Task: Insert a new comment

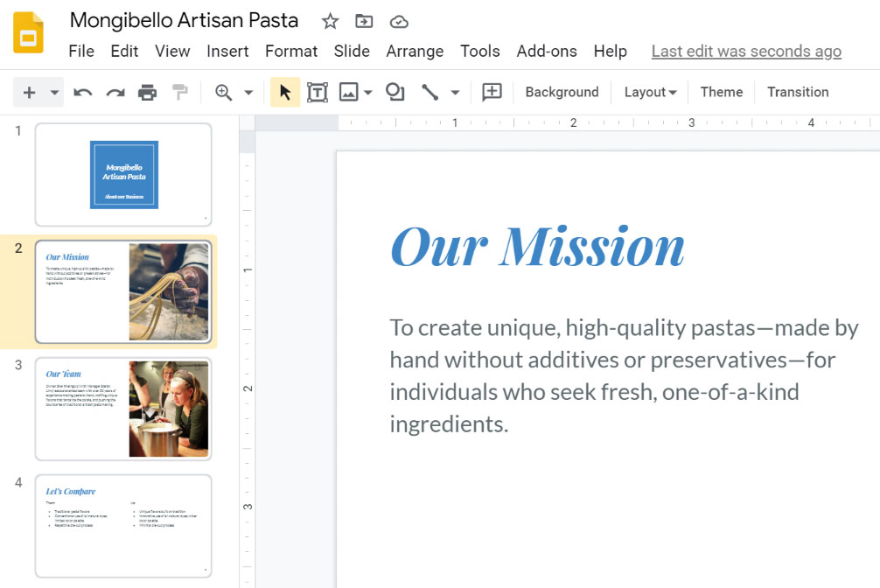Action: 491,91
